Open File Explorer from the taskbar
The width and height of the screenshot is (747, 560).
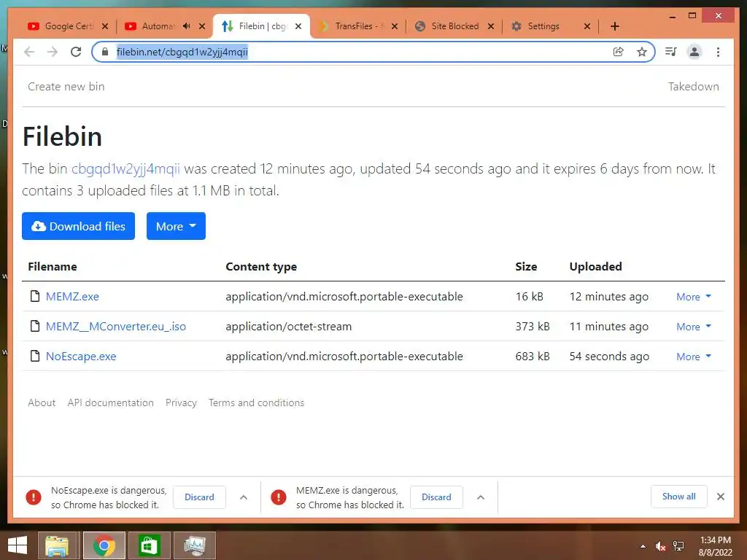[x=56, y=545]
